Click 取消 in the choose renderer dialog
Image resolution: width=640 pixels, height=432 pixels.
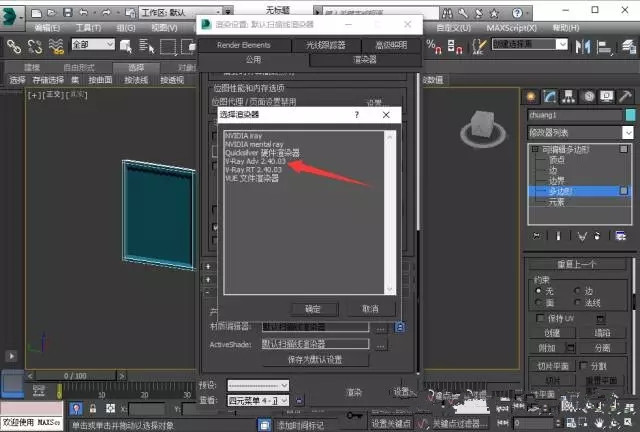371,309
